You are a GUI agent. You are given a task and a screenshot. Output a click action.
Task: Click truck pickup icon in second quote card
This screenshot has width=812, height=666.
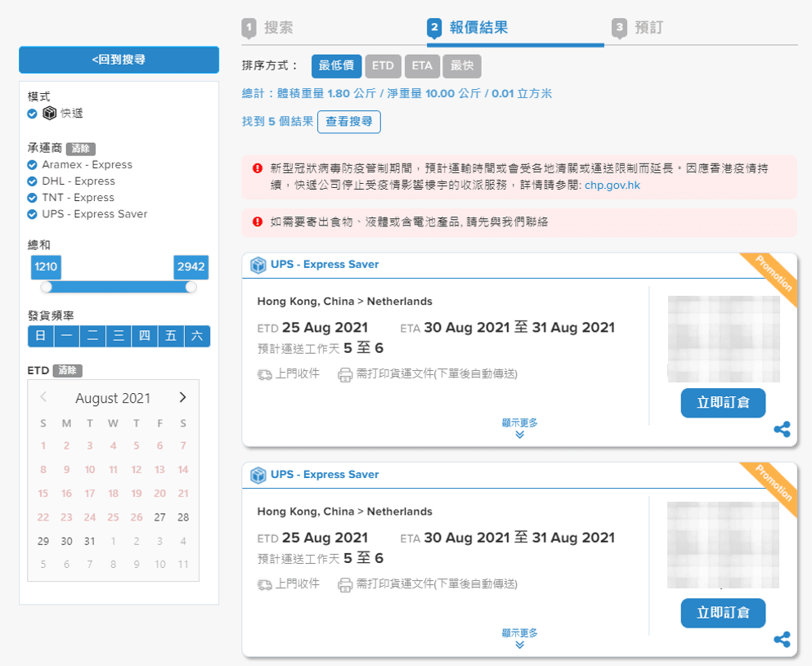coord(265,584)
